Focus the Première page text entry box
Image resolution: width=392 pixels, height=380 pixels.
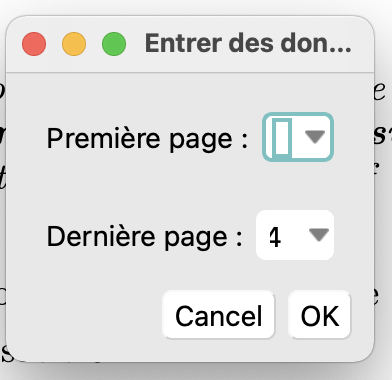pyautogui.click(x=282, y=137)
